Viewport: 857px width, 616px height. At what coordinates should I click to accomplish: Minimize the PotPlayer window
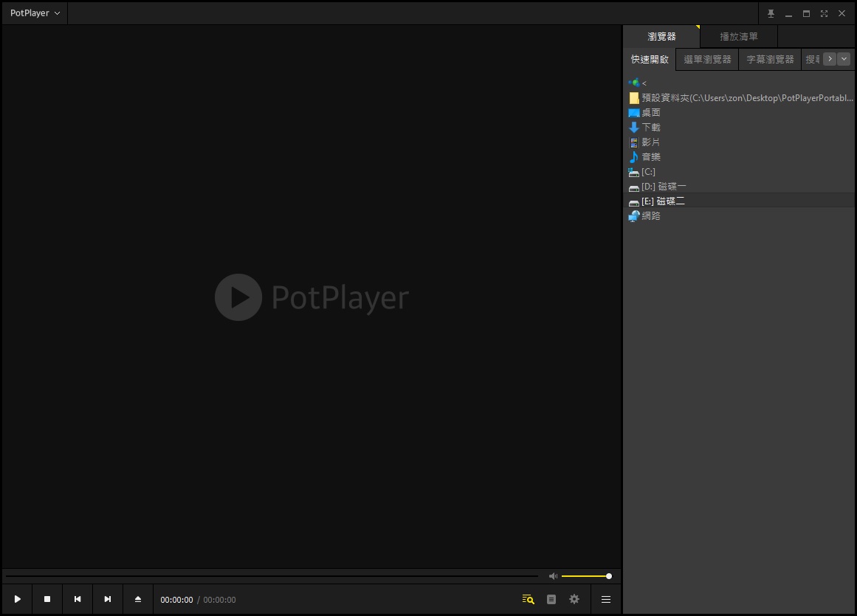pyautogui.click(x=788, y=14)
